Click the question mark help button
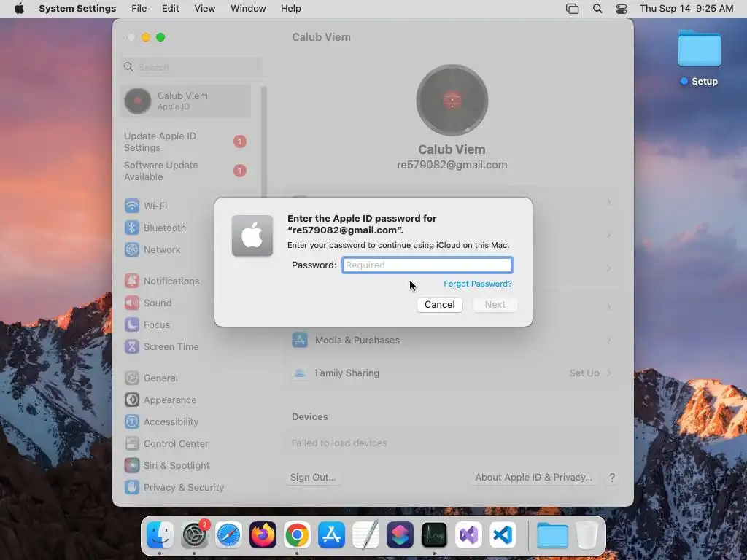Image resolution: width=747 pixels, height=560 pixels. tap(612, 478)
